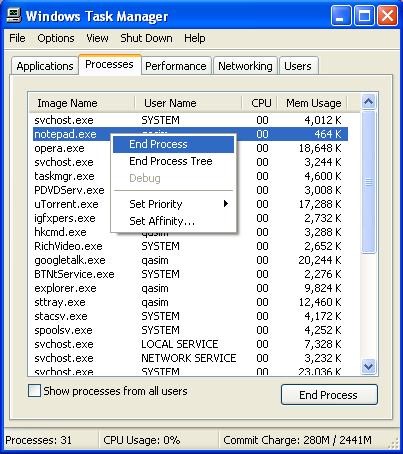403x454 pixels.
Task: Click 'CPU Usage: 0%' in status bar
Action: pos(142,440)
